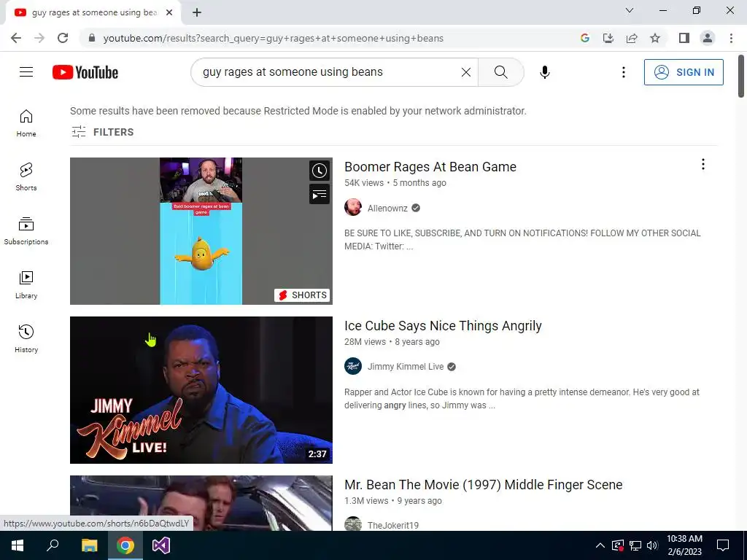This screenshot has height=560, width=747.
Task: Open a new browser tab
Action: [x=197, y=12]
